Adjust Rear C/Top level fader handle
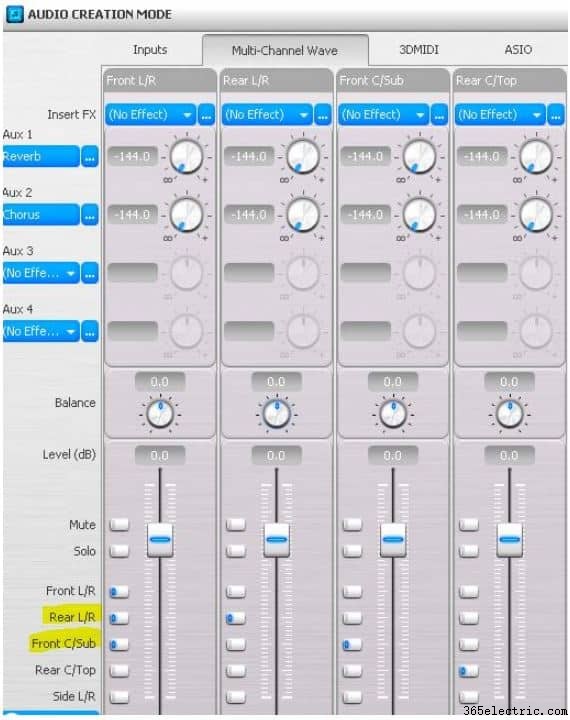 point(509,540)
